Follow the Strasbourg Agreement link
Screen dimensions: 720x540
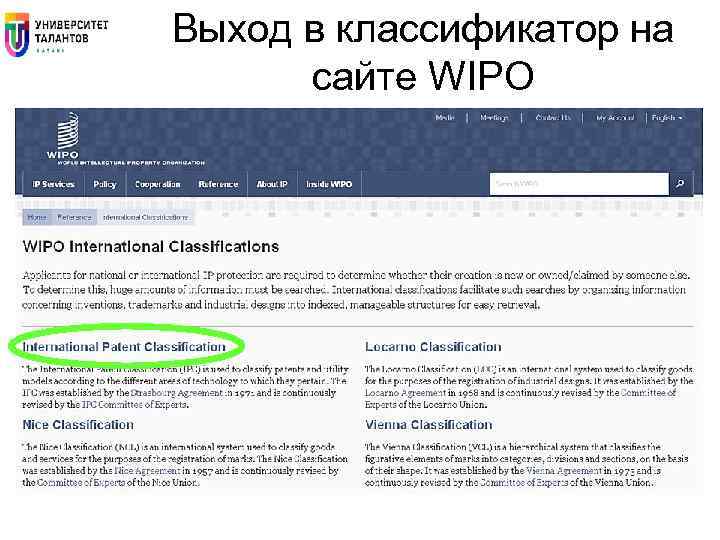[x=176, y=393]
